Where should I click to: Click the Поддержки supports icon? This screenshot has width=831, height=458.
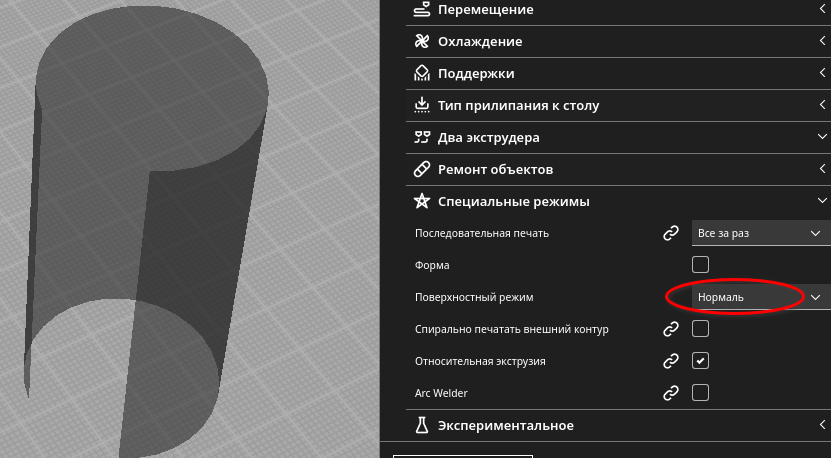(421, 74)
